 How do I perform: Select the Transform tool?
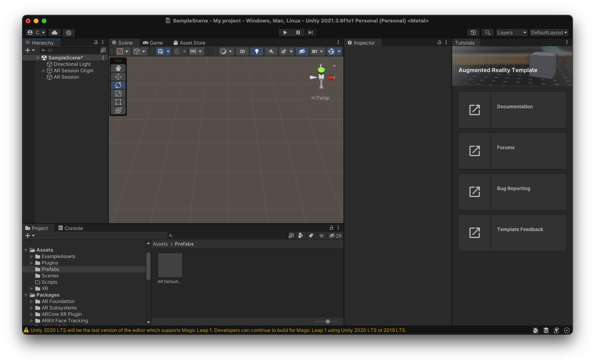point(118,110)
